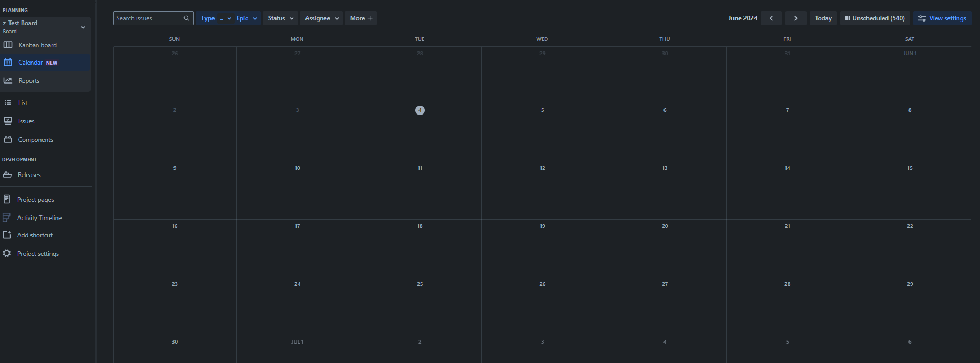This screenshot has width=980, height=363.
Task: Click the Components icon
Action: click(8, 139)
